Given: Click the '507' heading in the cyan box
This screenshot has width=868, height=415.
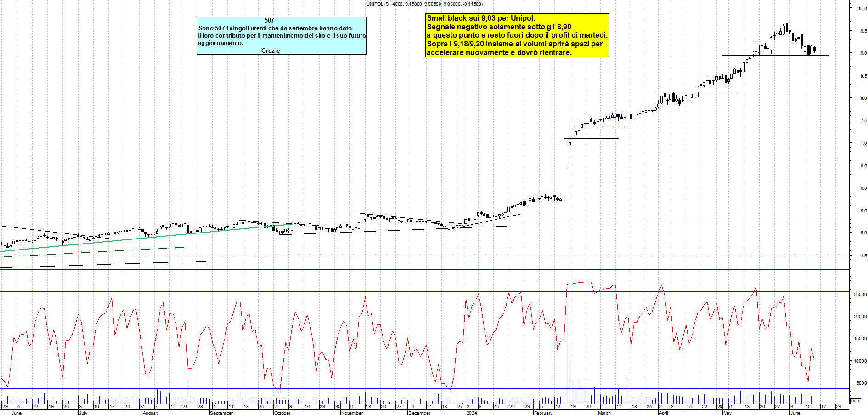Looking at the screenshot, I should pos(269,20).
